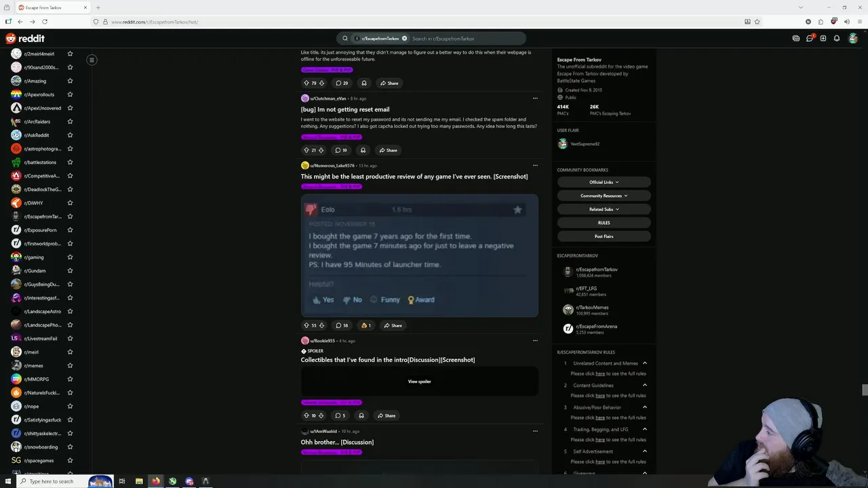Open the Reddit home logo
The height and width of the screenshot is (488, 868).
pyautogui.click(x=25, y=39)
